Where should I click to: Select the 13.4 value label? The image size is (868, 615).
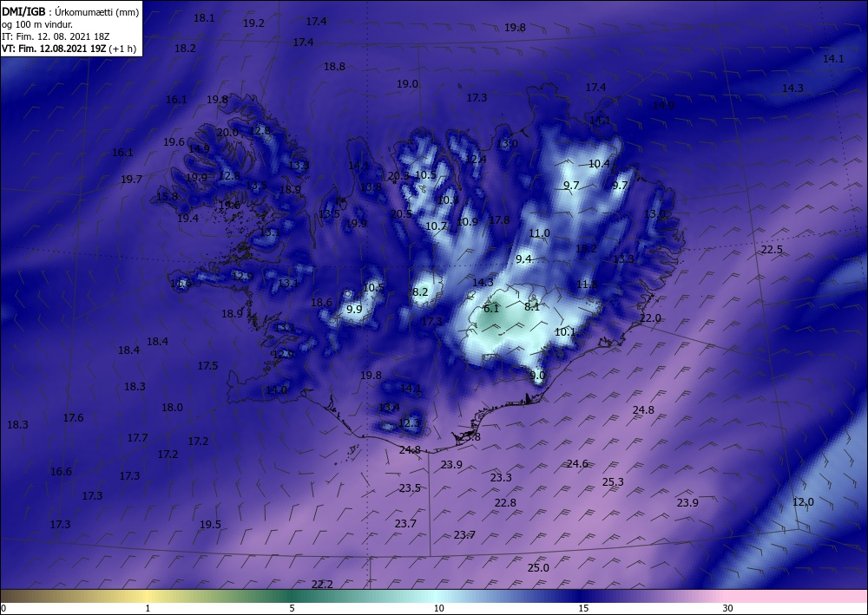point(389,407)
